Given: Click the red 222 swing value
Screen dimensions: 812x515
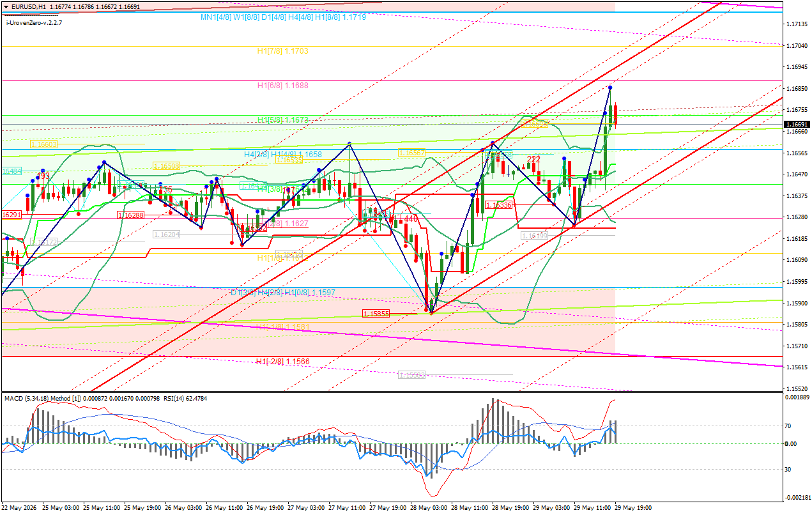Looking at the screenshot, I should [x=534, y=159].
